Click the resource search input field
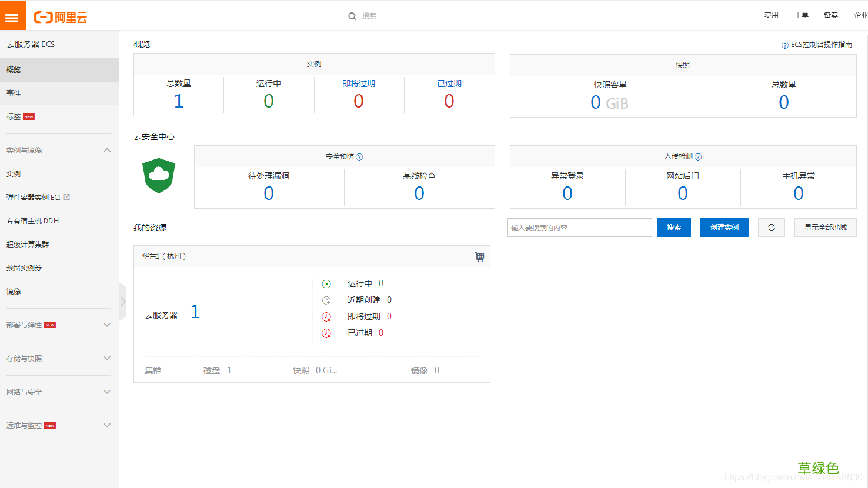This screenshot has height=488, width=868. click(x=579, y=228)
